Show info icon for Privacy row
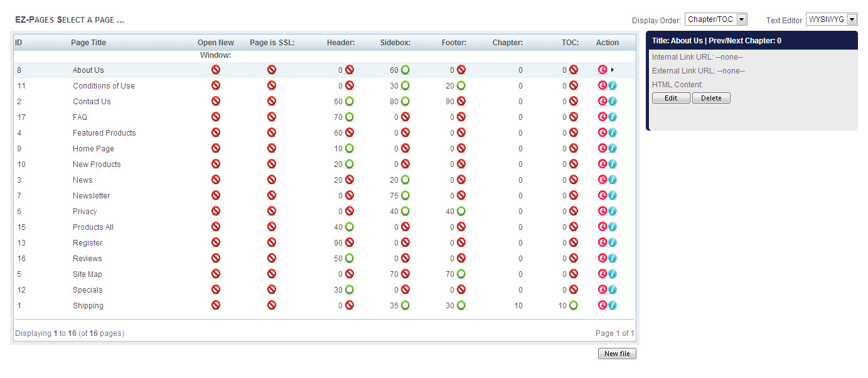This screenshot has width=868, height=378. 613,211
